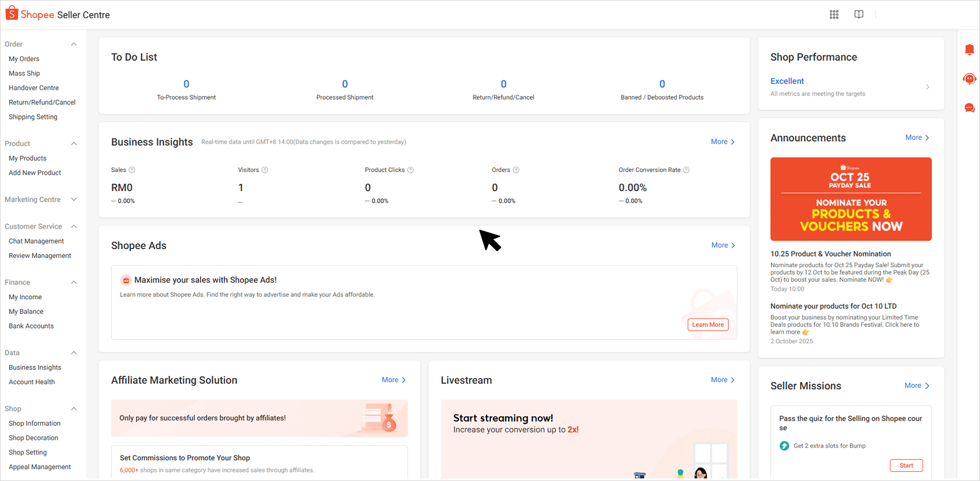Image resolution: width=980 pixels, height=481 pixels.
Task: Collapse the Finance sidebar section
Action: [74, 282]
